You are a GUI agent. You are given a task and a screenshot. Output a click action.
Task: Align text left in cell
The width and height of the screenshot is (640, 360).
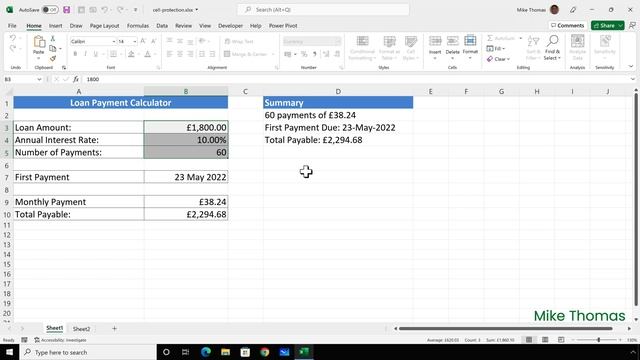tap(170, 54)
